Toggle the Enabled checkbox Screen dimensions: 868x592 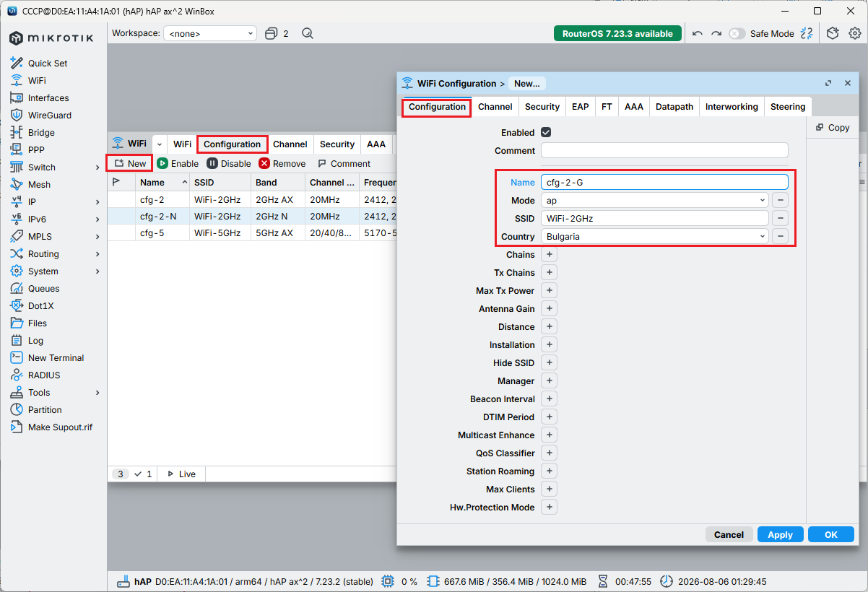tap(546, 132)
